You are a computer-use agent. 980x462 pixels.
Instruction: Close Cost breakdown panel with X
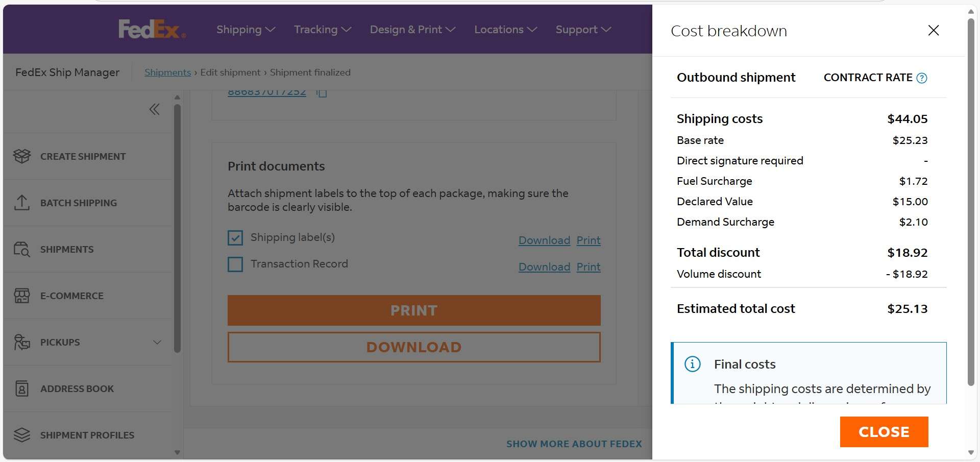click(x=933, y=31)
